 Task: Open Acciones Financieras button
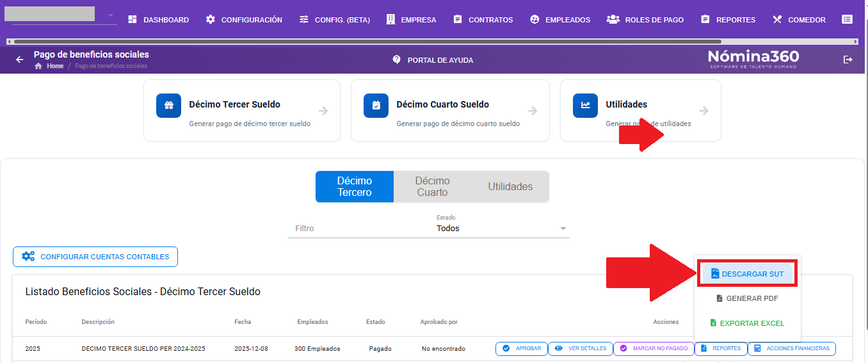pos(792,349)
